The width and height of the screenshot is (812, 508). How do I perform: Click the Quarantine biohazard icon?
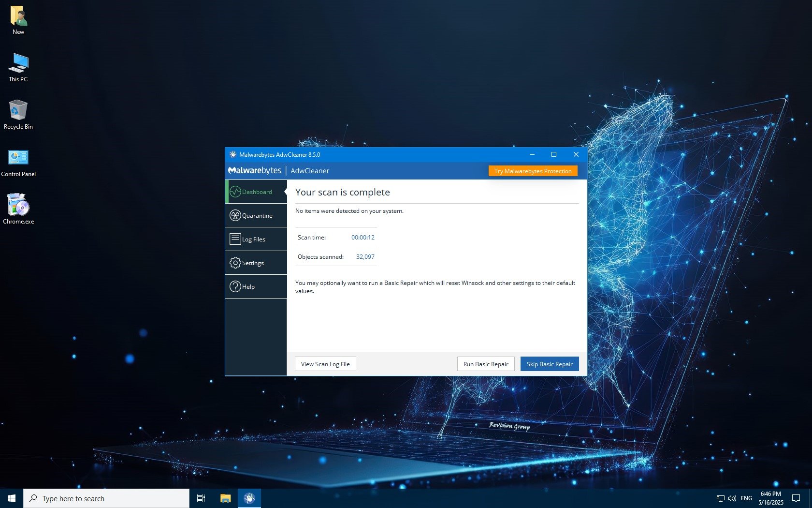click(x=235, y=215)
